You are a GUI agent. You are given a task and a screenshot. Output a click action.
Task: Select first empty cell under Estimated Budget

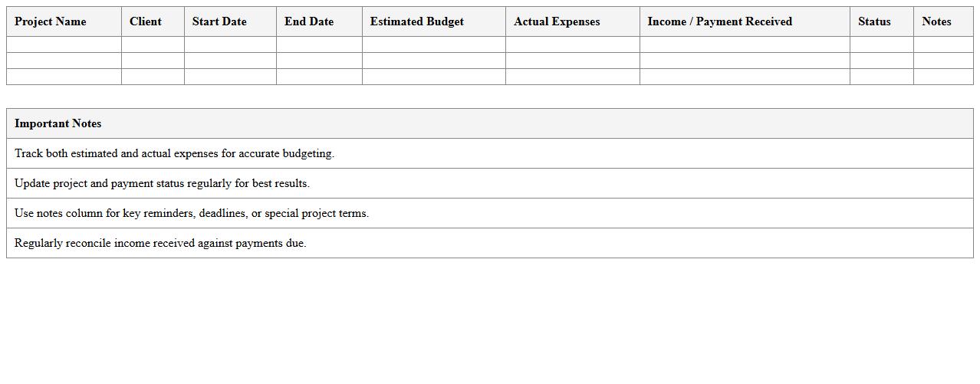433,44
